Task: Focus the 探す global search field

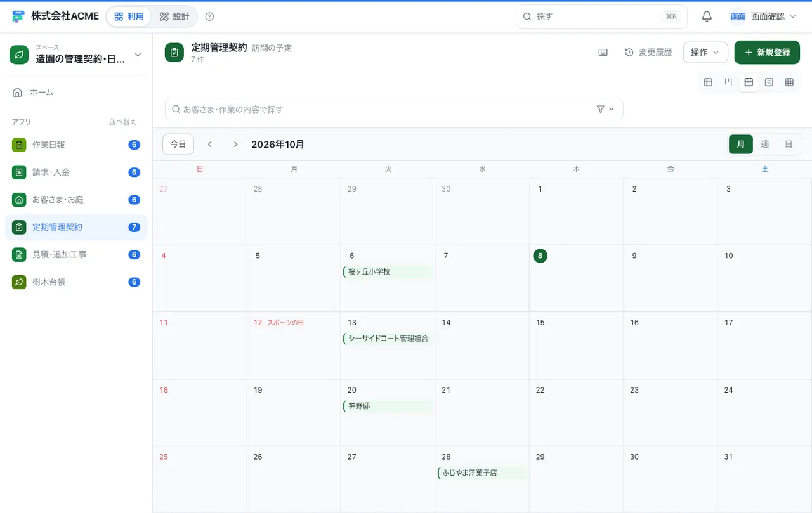Action: coord(601,16)
